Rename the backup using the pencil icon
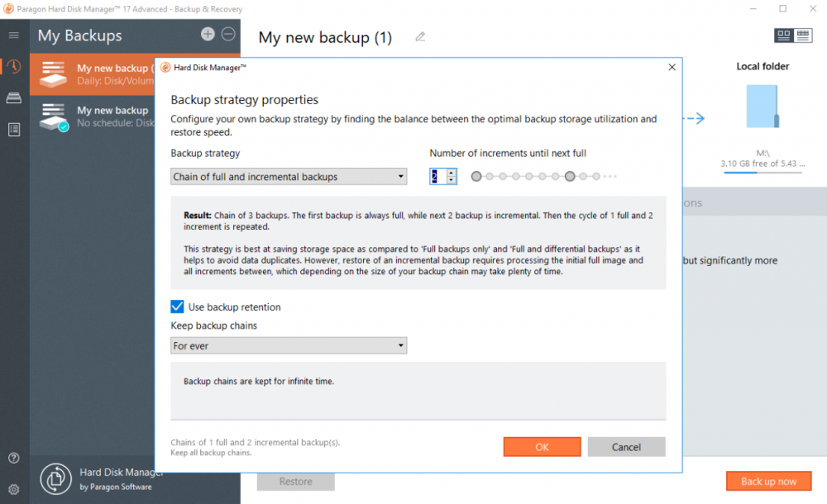This screenshot has height=504, width=827. 419,37
